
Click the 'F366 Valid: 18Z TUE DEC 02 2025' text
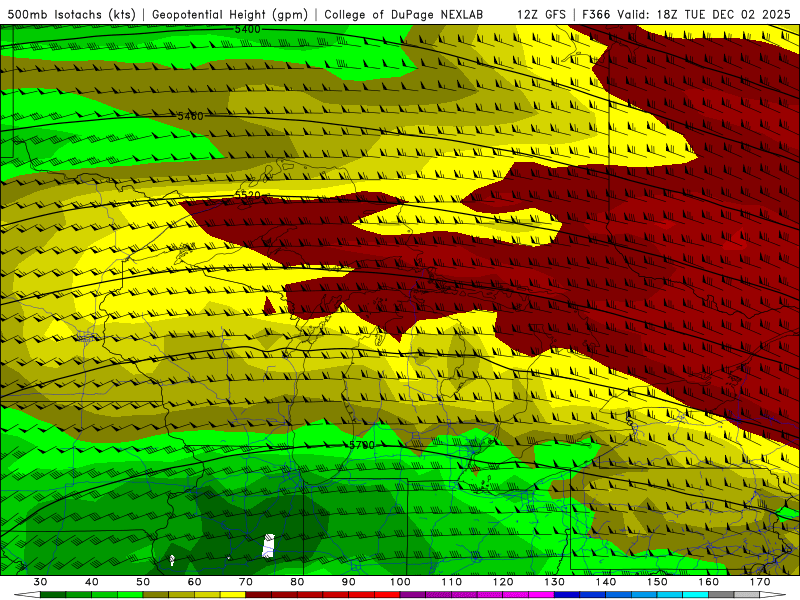click(x=686, y=14)
